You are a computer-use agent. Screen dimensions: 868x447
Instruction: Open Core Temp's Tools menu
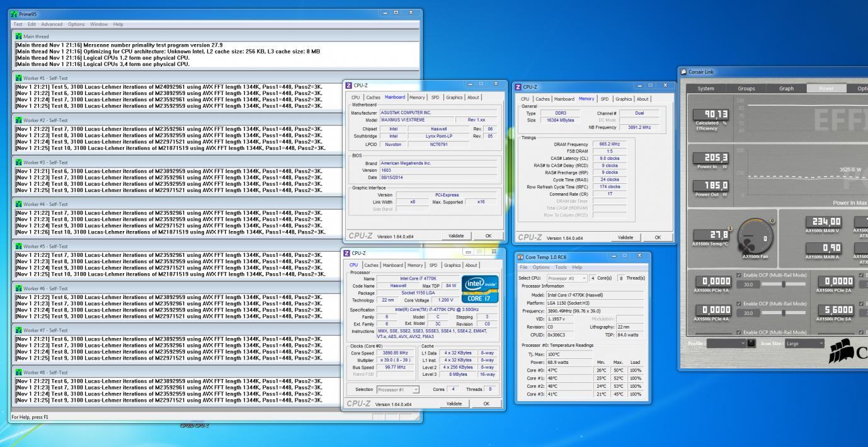coord(561,267)
